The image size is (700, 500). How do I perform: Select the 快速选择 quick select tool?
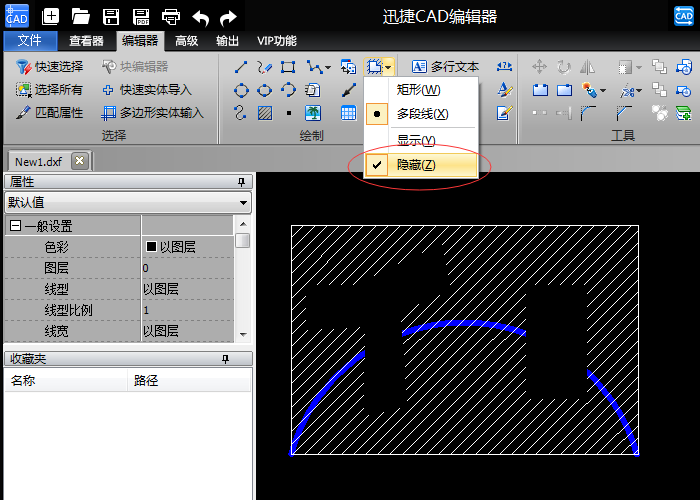click(50, 67)
